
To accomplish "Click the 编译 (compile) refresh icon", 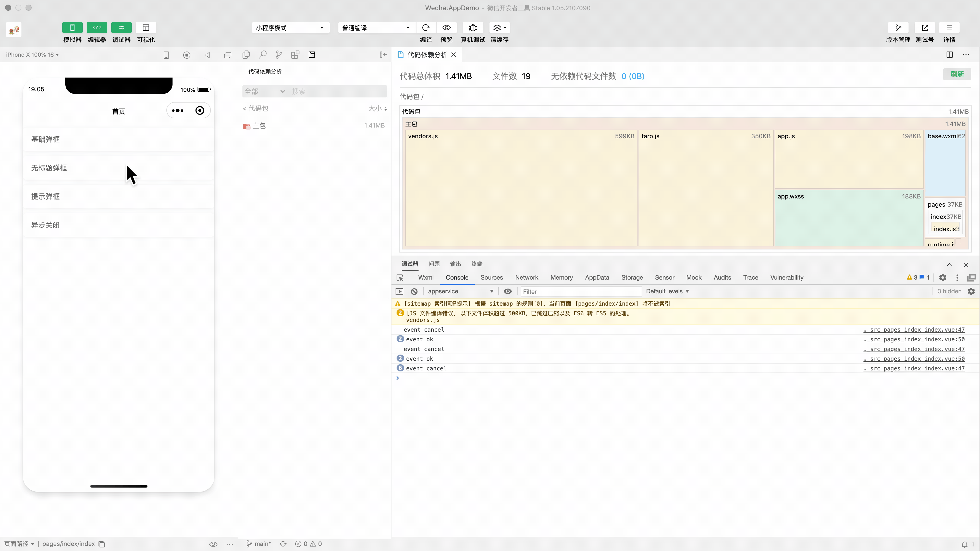I will [x=426, y=27].
